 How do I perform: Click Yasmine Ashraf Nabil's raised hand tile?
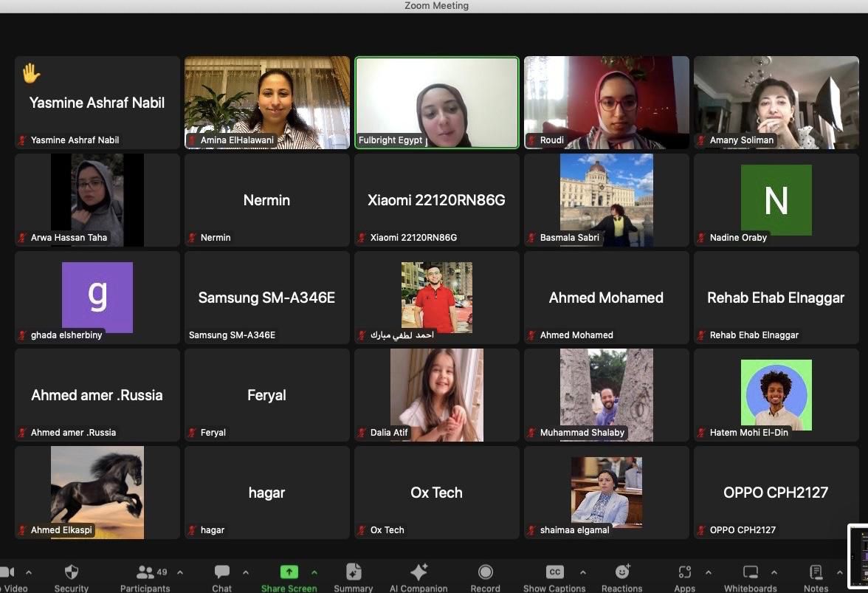pyautogui.click(x=97, y=103)
